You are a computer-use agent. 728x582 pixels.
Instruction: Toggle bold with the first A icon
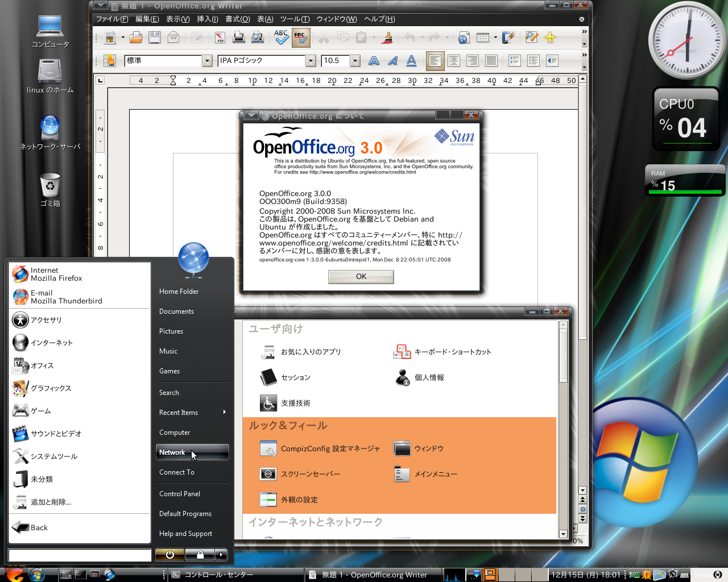(x=374, y=60)
